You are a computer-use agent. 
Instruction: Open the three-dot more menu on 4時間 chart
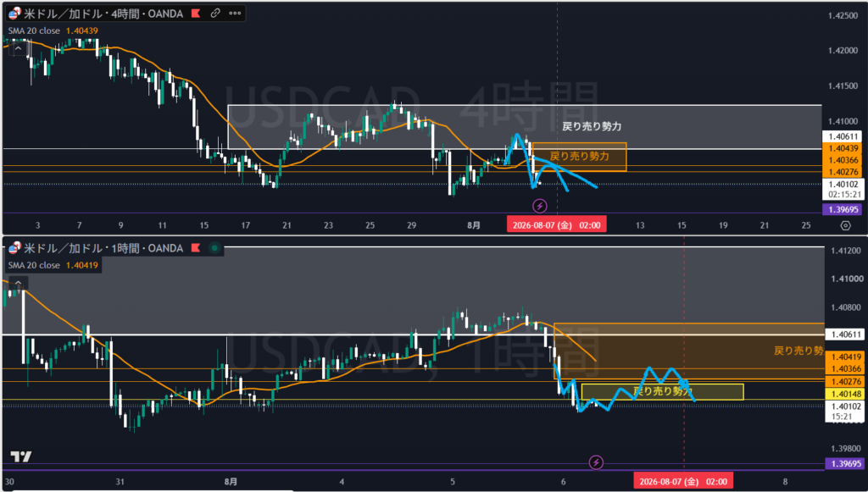[x=235, y=14]
